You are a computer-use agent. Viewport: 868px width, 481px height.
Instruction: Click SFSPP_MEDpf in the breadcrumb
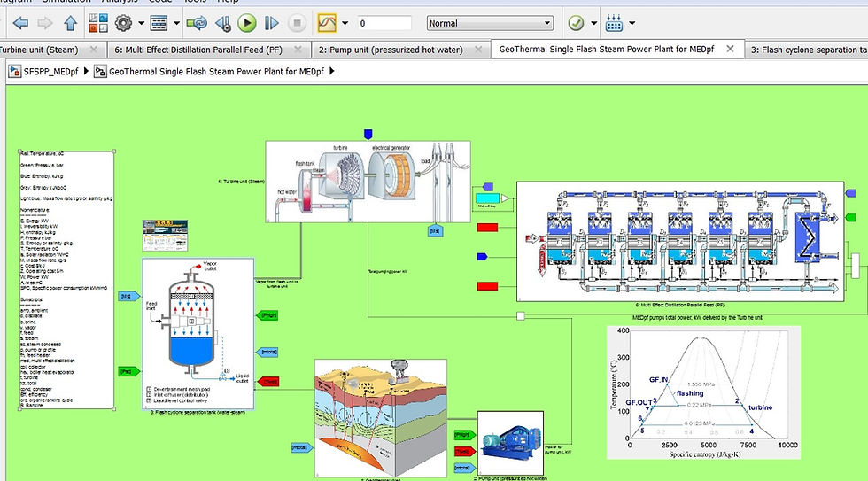tap(51, 72)
